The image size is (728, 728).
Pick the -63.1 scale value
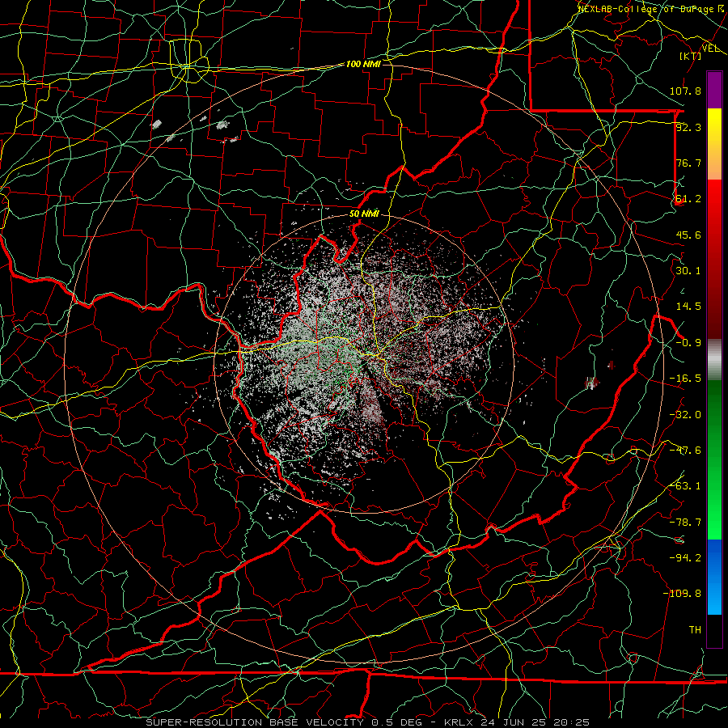tap(685, 486)
